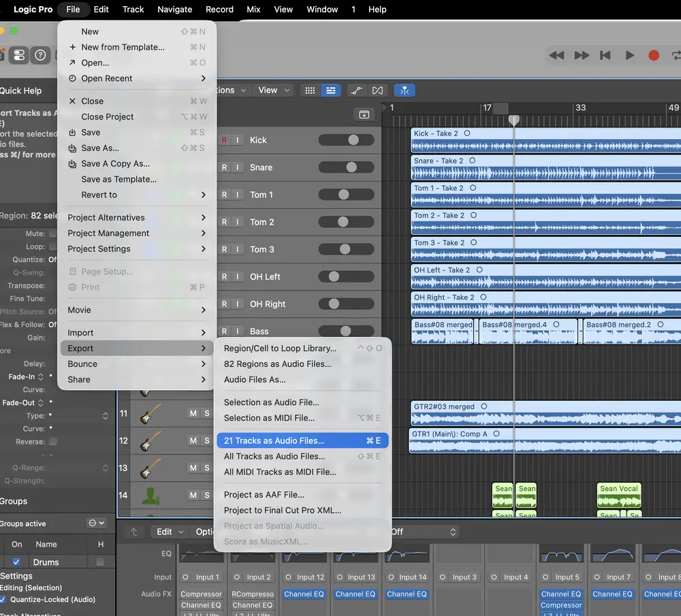Click the loop icon on Snare - Take 2 region
Viewport: 681px width, 616px height.
point(472,161)
